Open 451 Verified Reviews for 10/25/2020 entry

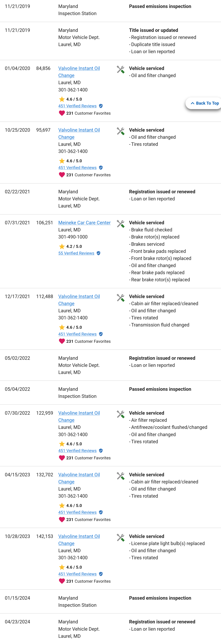click(77, 168)
